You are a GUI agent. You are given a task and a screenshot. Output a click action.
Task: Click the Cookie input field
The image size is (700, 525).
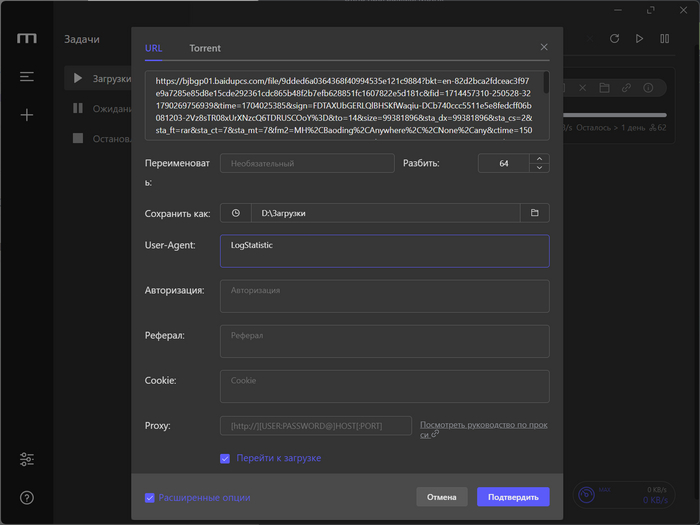click(x=385, y=387)
